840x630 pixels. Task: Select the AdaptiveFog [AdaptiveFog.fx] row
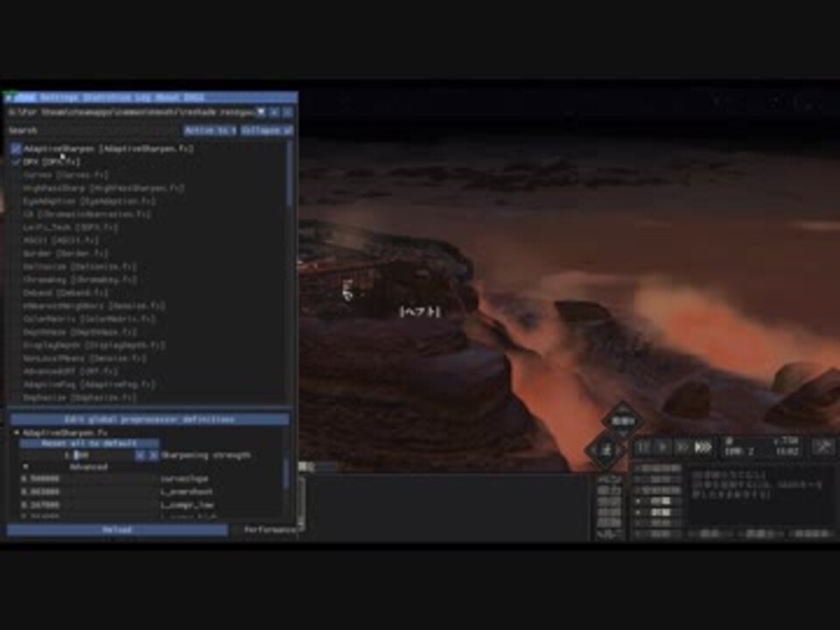89,385
